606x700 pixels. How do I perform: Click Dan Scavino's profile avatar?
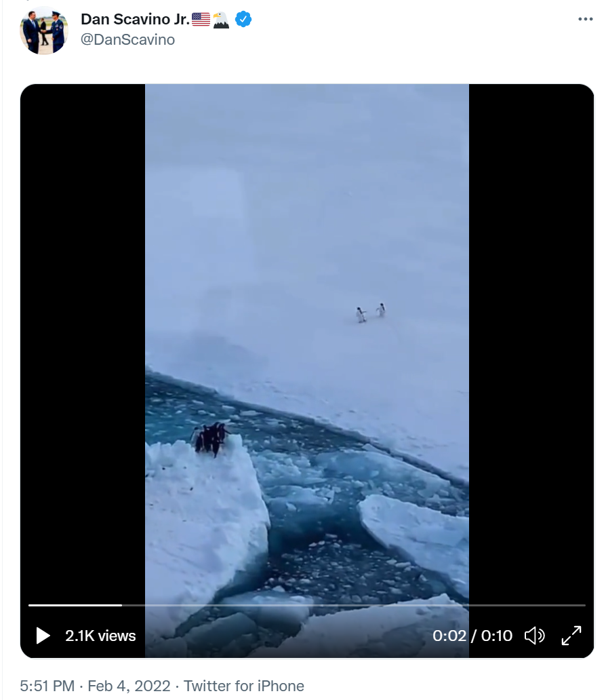point(44,31)
